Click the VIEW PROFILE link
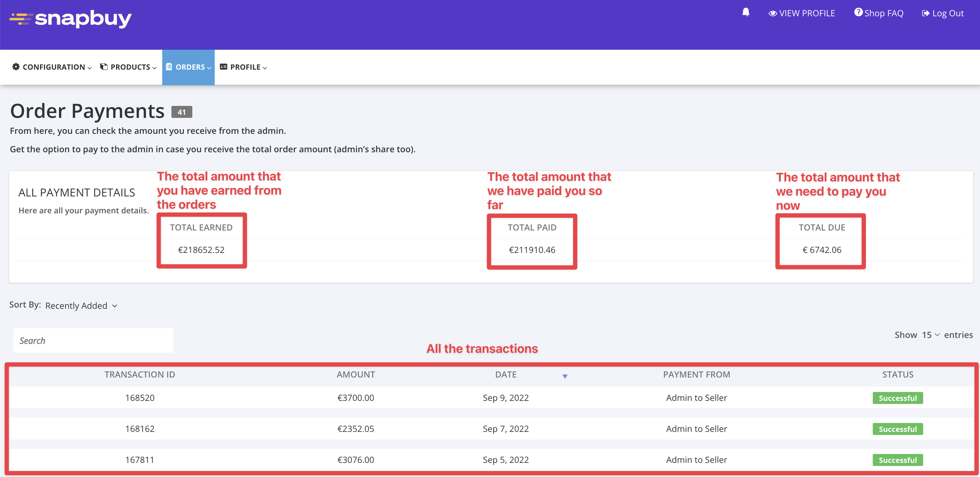980x477 pixels. (806, 14)
